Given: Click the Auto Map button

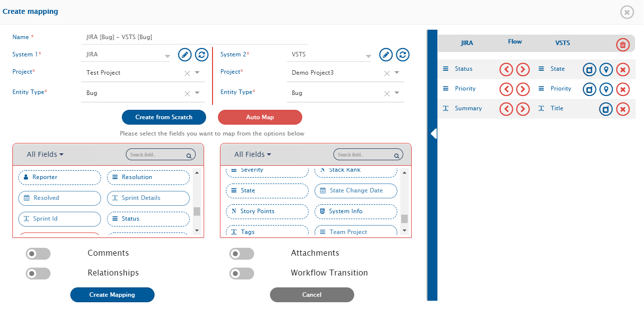Looking at the screenshot, I should 260,117.
